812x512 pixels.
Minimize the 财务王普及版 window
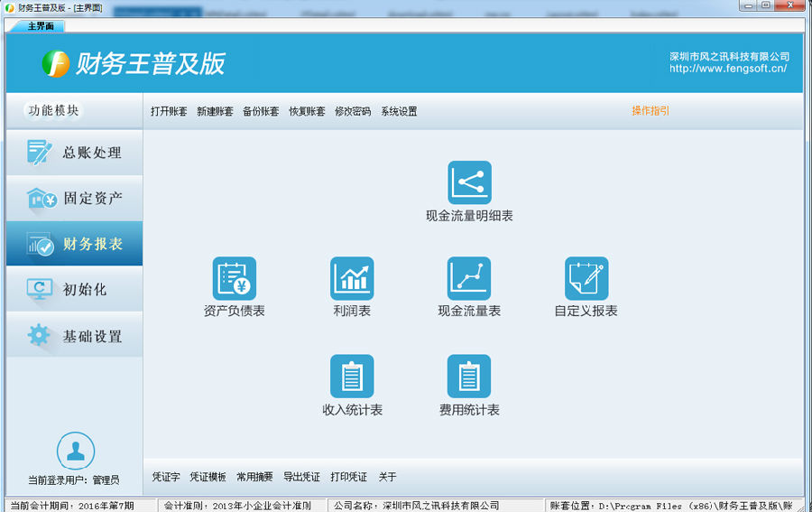pyautogui.click(x=748, y=5)
